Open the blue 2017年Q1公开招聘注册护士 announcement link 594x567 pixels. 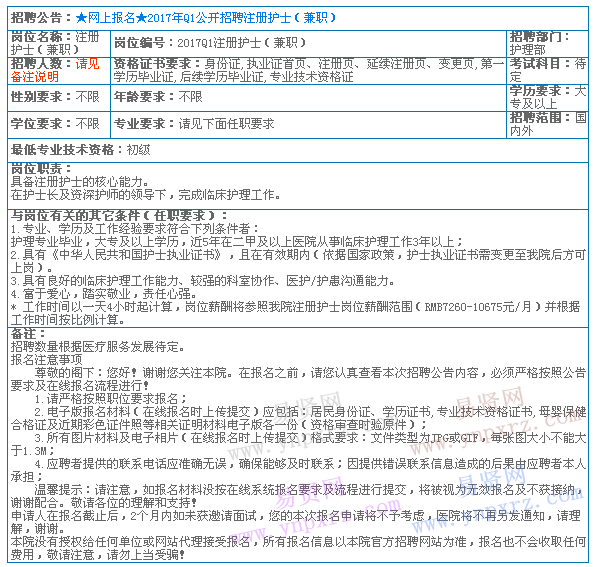tap(206, 18)
